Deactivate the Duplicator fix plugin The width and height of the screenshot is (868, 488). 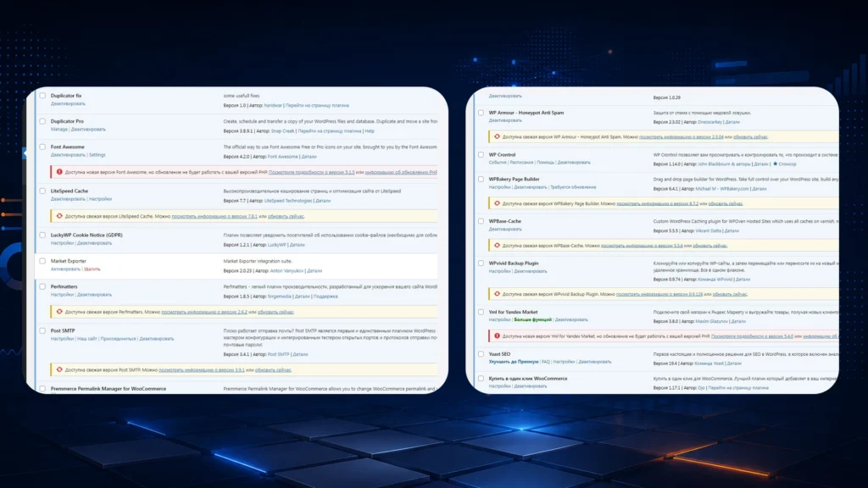point(68,103)
